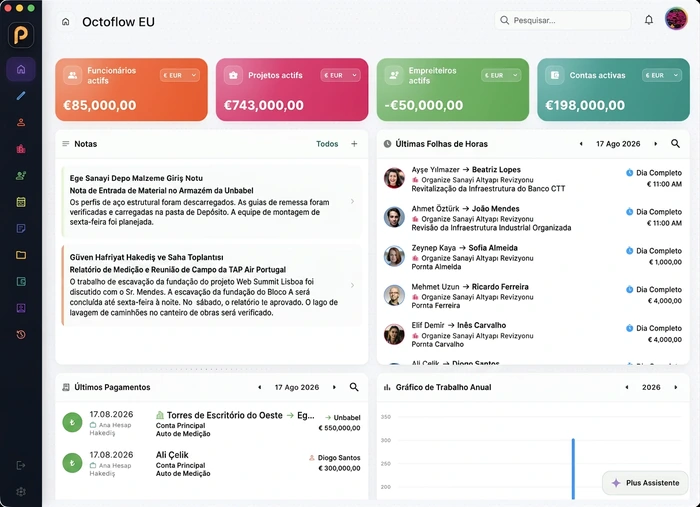Select the blue pencil icon in sidebar

[21, 96]
